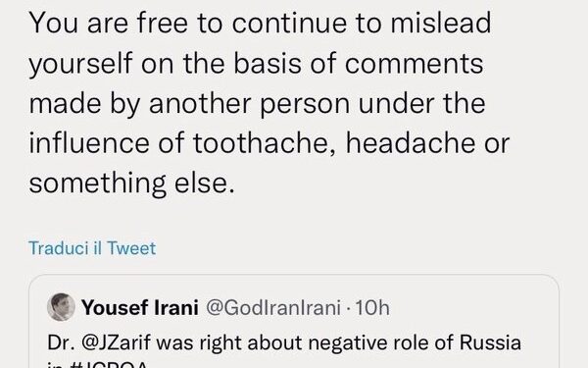588x368 pixels.
Task: Click "You are free" at tweet start
Action: (x=109, y=23)
